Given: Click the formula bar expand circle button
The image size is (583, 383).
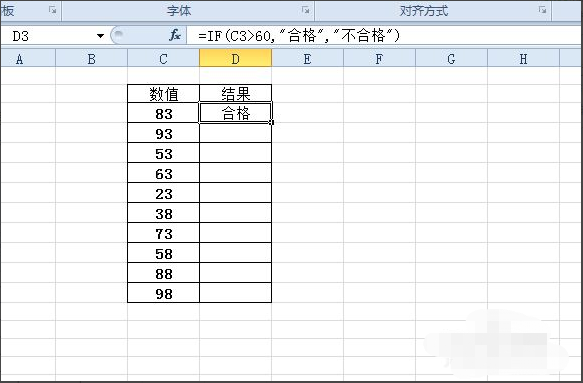Looking at the screenshot, I should point(118,35).
